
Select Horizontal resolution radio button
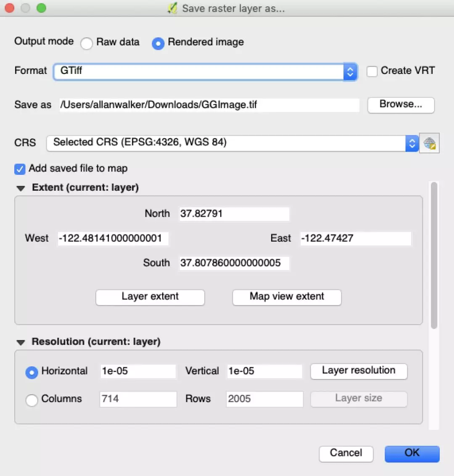(x=32, y=372)
